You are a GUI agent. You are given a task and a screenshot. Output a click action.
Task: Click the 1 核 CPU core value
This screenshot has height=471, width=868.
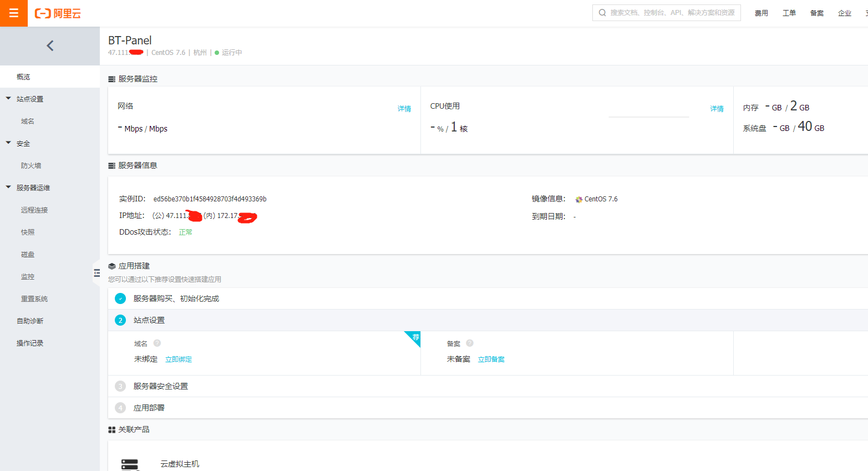tap(459, 128)
